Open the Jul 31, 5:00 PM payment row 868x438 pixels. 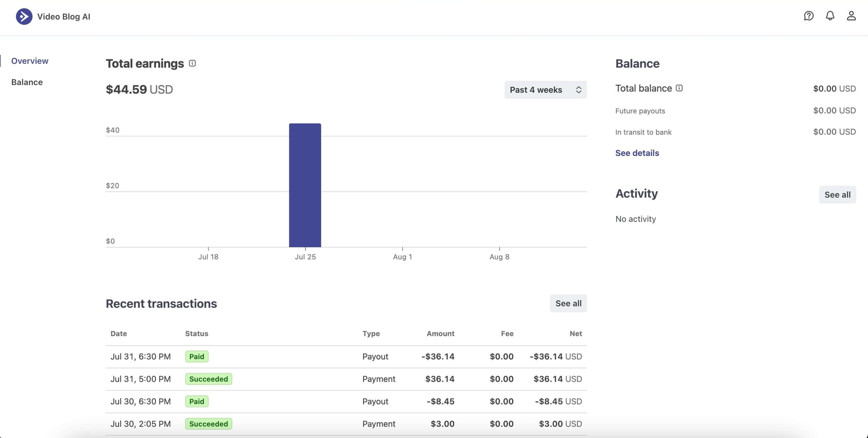click(346, 379)
